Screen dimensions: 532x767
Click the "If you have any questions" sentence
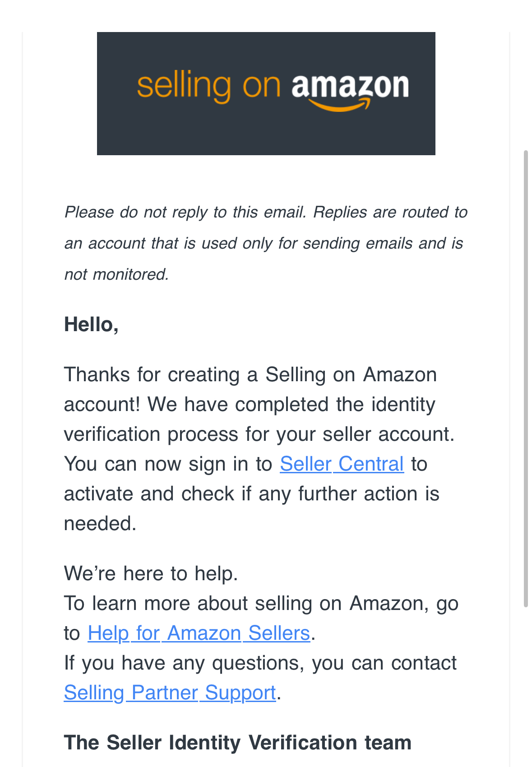[x=260, y=663]
